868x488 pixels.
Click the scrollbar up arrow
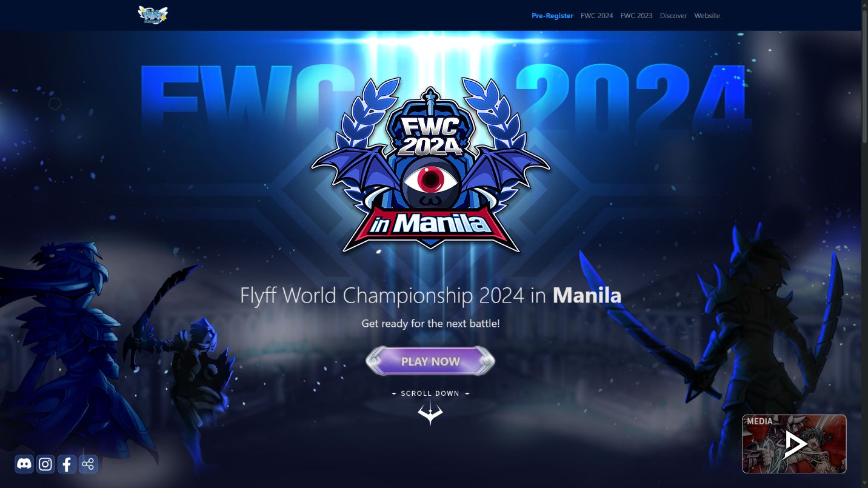coord(864,4)
